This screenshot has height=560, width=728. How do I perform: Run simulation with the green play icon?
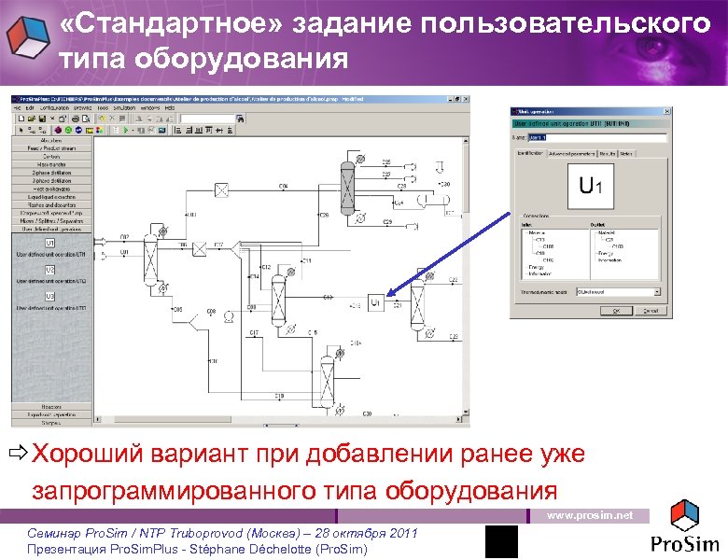click(126, 131)
